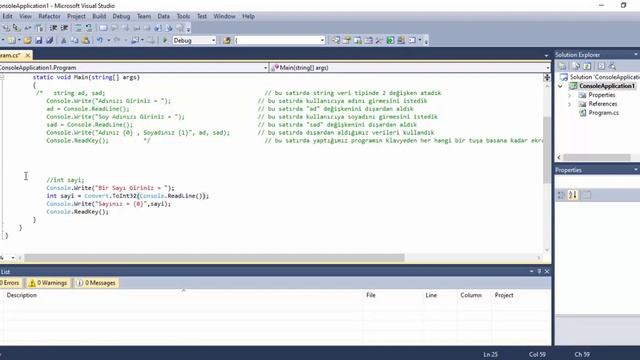
Task: Click the editor horizontal scrollbar
Action: click(214, 258)
